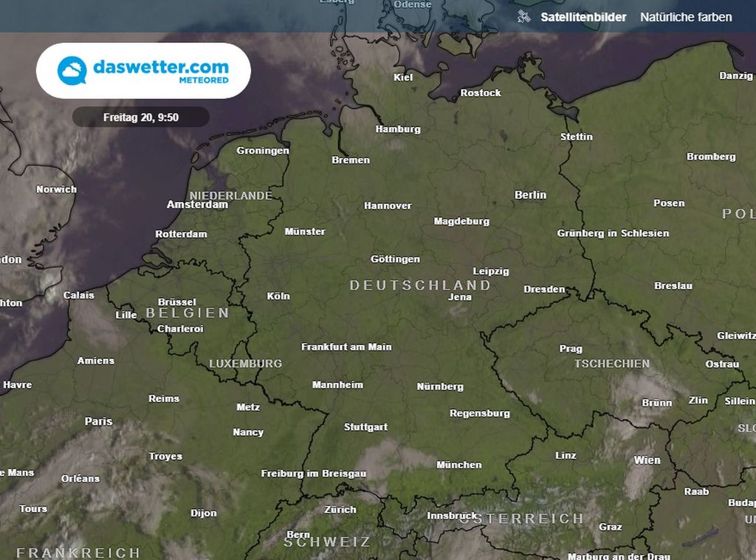Click the Dresden city label

pos(545,289)
